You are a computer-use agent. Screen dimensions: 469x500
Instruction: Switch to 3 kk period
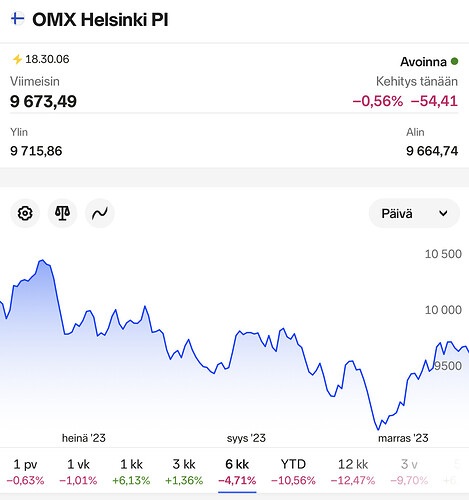pyautogui.click(x=184, y=471)
